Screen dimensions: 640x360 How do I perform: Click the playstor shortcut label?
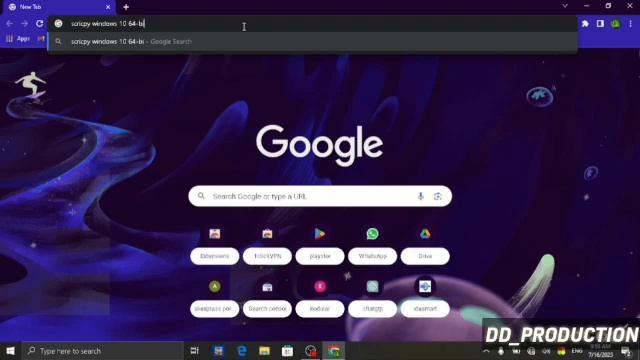point(320,256)
